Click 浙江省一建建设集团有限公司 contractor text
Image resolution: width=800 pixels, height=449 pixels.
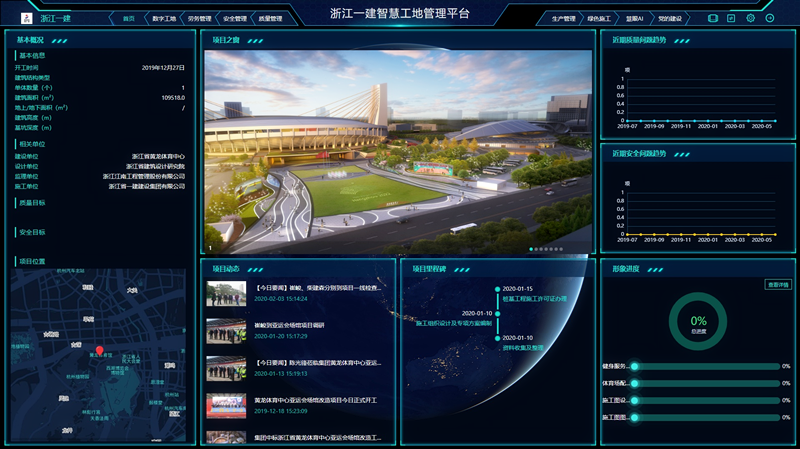pyautogui.click(x=147, y=186)
